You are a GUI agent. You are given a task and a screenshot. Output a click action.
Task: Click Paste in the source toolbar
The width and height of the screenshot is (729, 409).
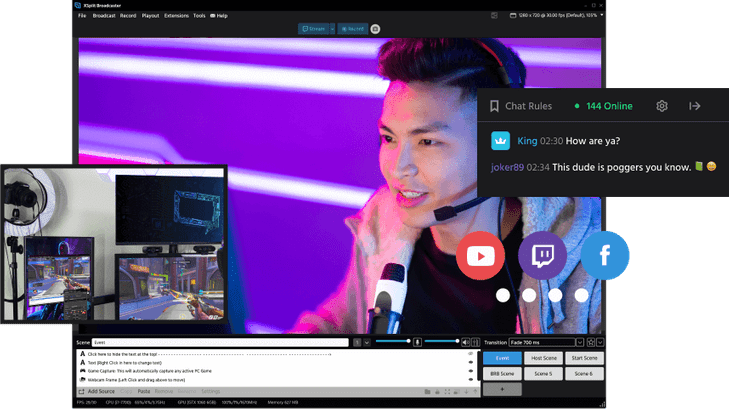pos(144,391)
